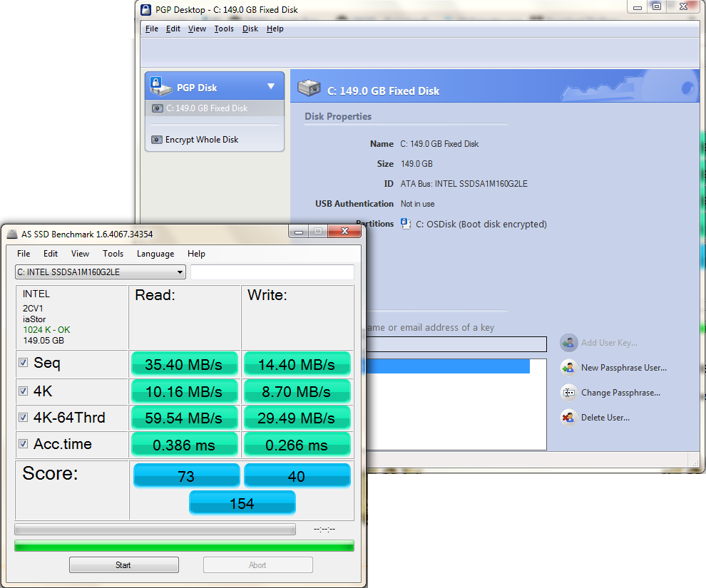
Task: Click the OSDisk partition icon
Action: pos(406,224)
